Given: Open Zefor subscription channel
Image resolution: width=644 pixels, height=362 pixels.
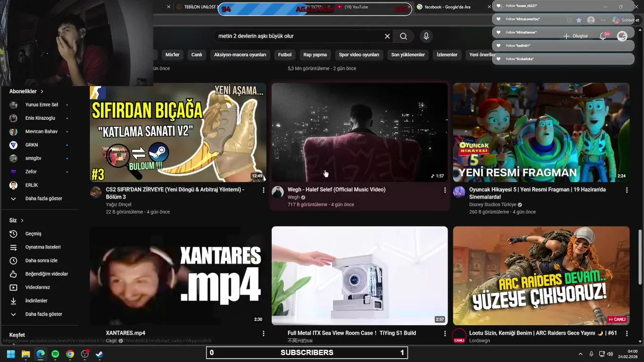Looking at the screenshot, I should pos(31,172).
